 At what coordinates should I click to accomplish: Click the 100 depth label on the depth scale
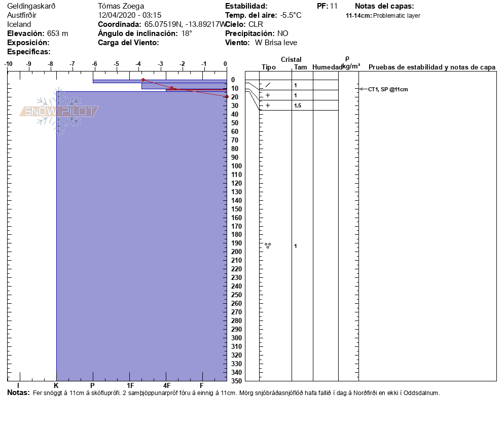tap(237, 166)
